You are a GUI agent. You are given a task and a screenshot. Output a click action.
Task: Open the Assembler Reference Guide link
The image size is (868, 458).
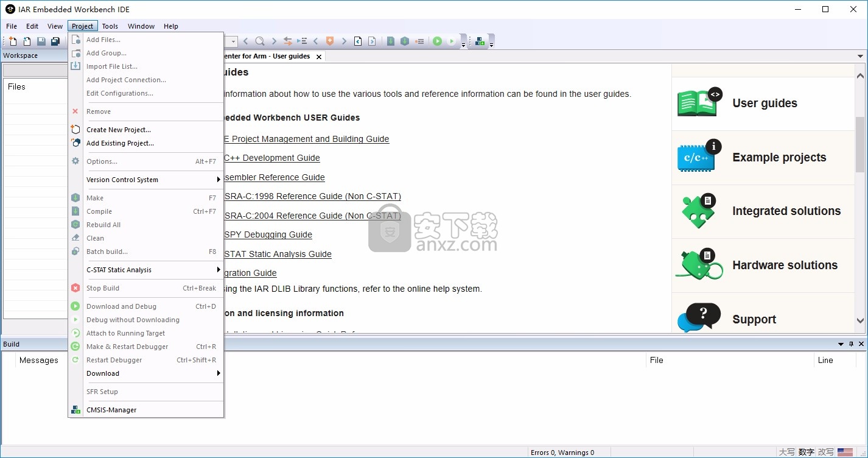[275, 177]
